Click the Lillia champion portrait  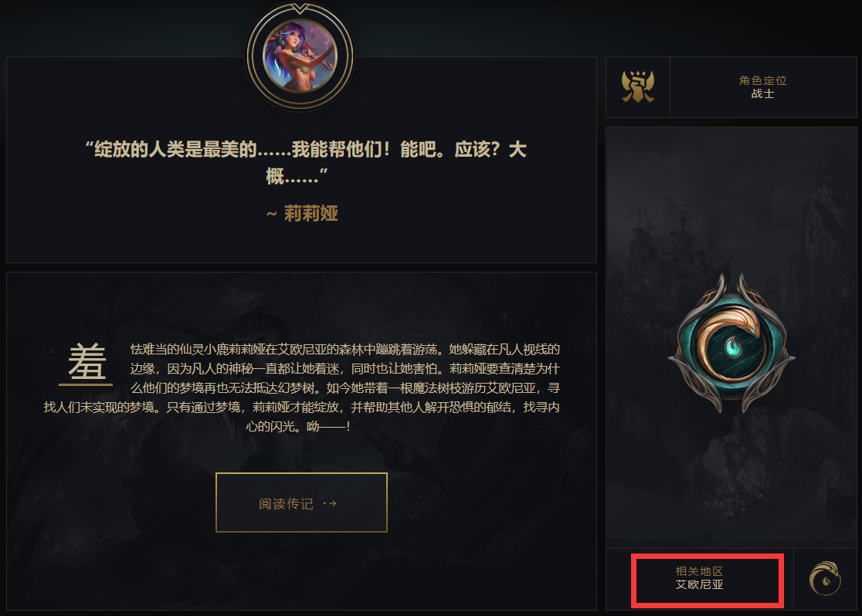point(300,56)
